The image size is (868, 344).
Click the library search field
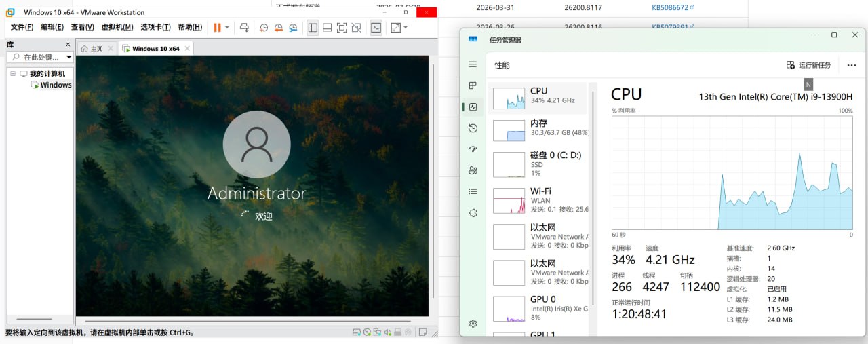(39, 58)
